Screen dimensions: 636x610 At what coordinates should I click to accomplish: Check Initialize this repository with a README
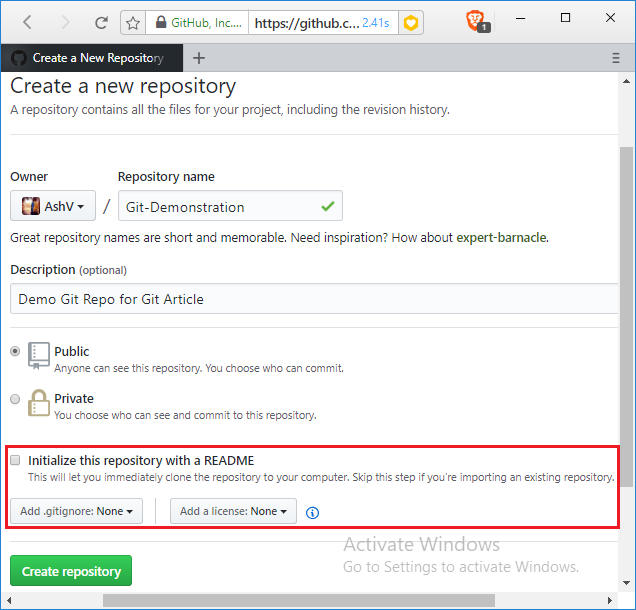click(x=15, y=460)
